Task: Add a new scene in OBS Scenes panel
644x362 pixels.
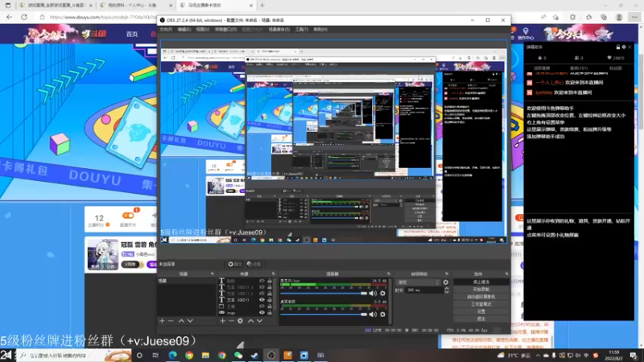Action: [x=162, y=320]
